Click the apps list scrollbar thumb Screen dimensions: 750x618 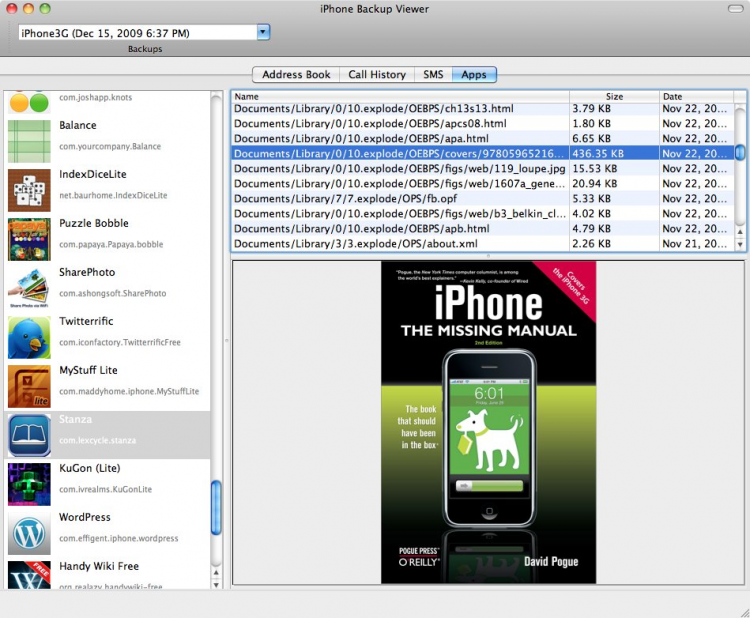click(x=216, y=508)
